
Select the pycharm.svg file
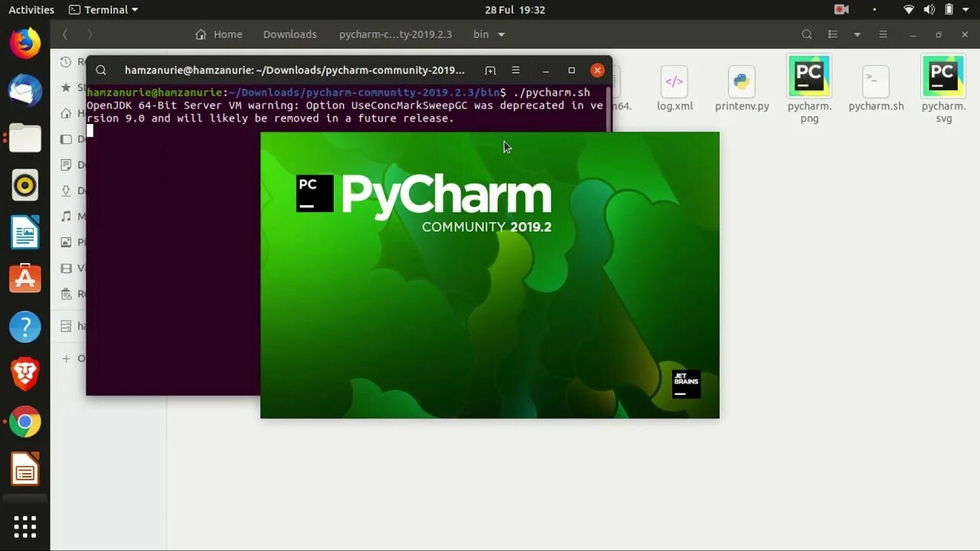[x=943, y=90]
